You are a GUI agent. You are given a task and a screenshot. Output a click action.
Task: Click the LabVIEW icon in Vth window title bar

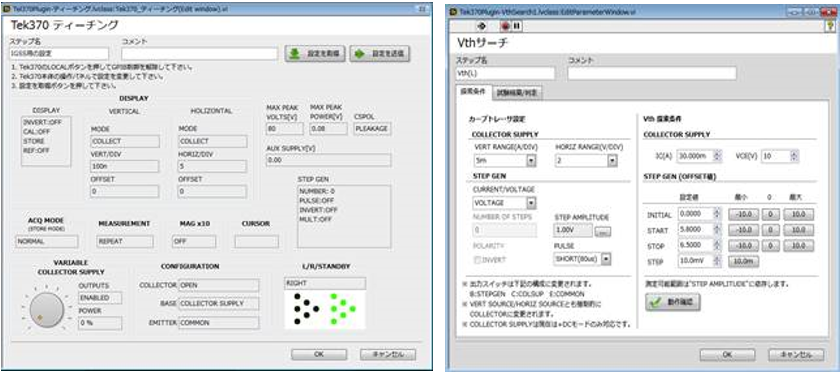coord(454,11)
